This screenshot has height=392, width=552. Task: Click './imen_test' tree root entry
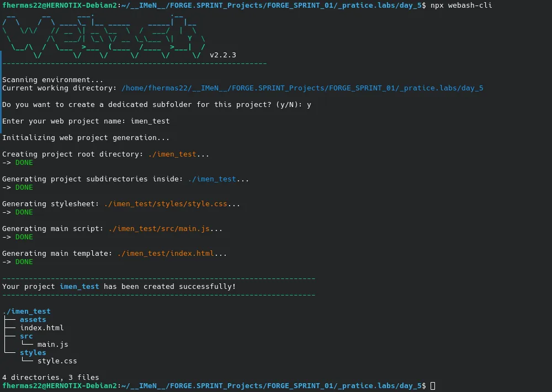pyautogui.click(x=26, y=312)
